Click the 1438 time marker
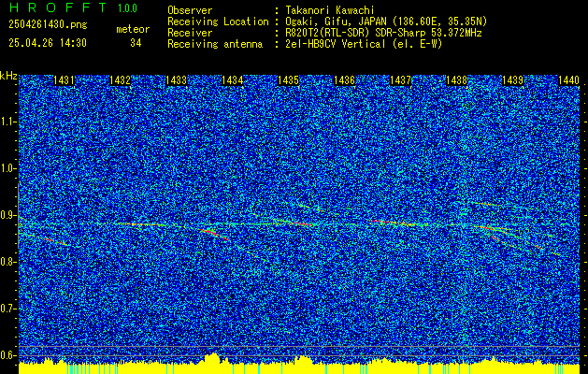This screenshot has height=374, width=588. (x=457, y=80)
